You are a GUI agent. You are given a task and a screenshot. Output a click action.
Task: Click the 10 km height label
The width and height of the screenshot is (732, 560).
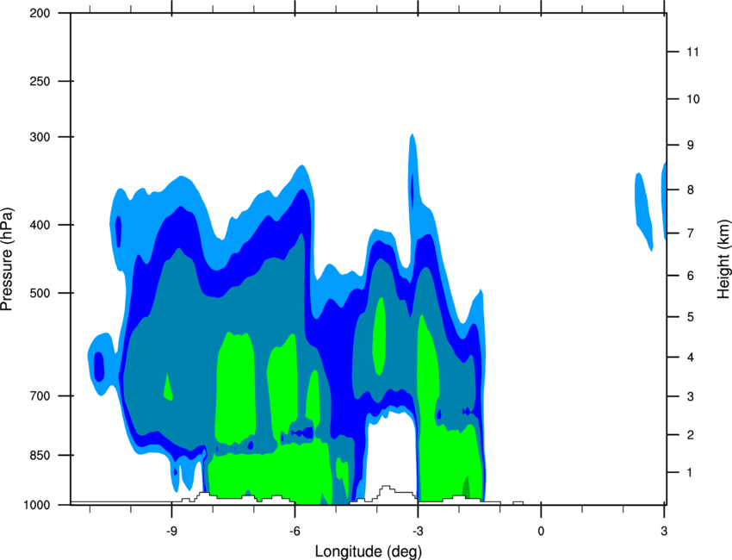coord(692,99)
